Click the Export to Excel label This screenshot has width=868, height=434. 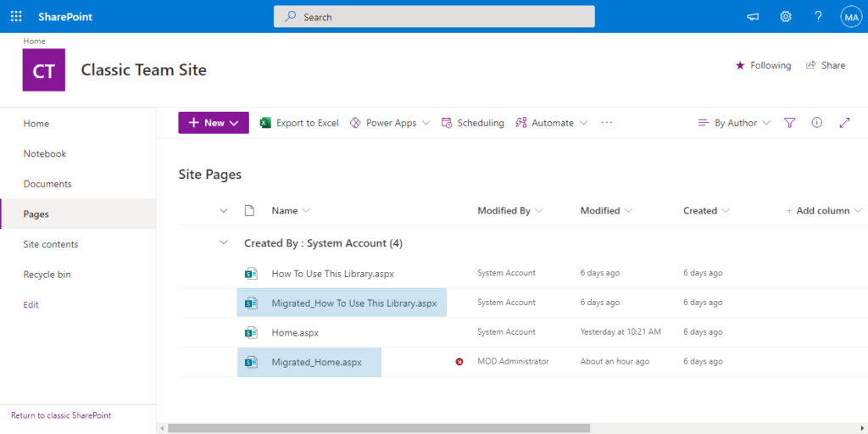(x=308, y=123)
